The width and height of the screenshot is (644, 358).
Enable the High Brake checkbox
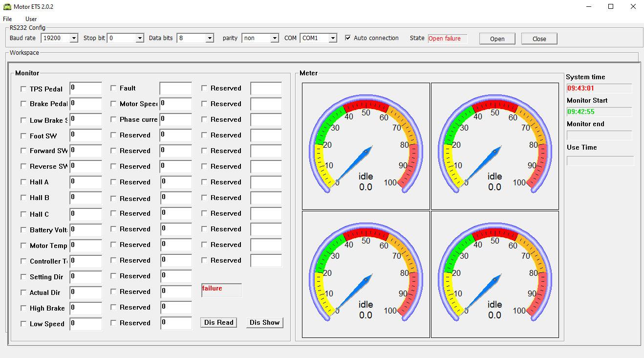23,308
